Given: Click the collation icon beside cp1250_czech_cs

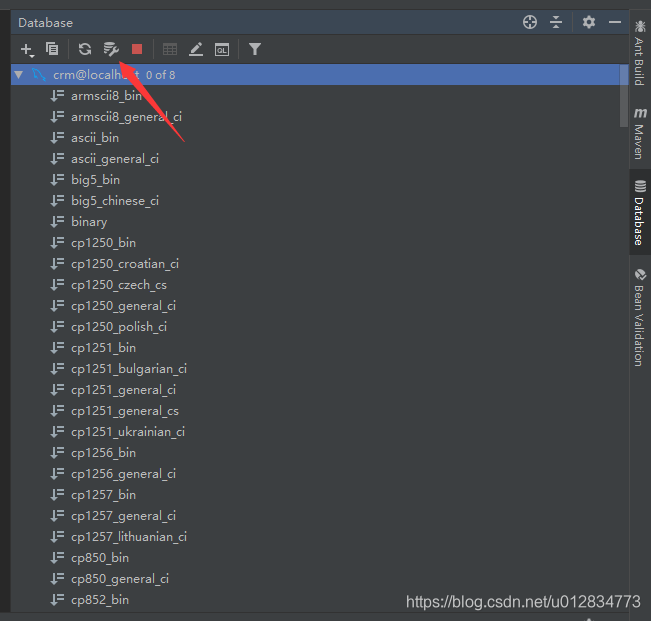Looking at the screenshot, I should (57, 284).
